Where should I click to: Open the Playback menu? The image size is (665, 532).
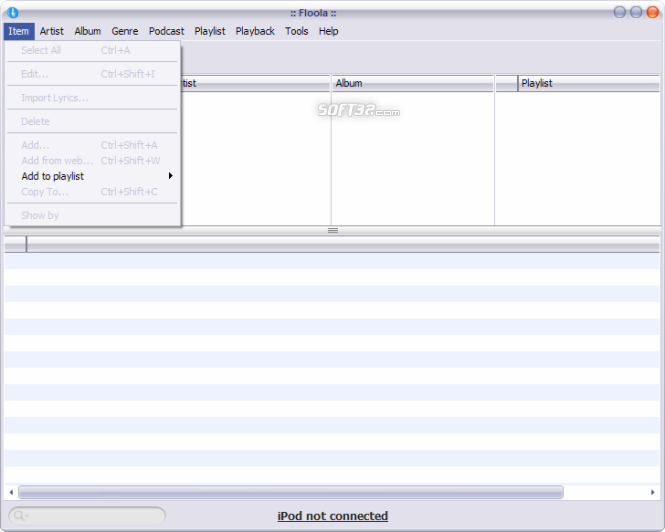(255, 31)
